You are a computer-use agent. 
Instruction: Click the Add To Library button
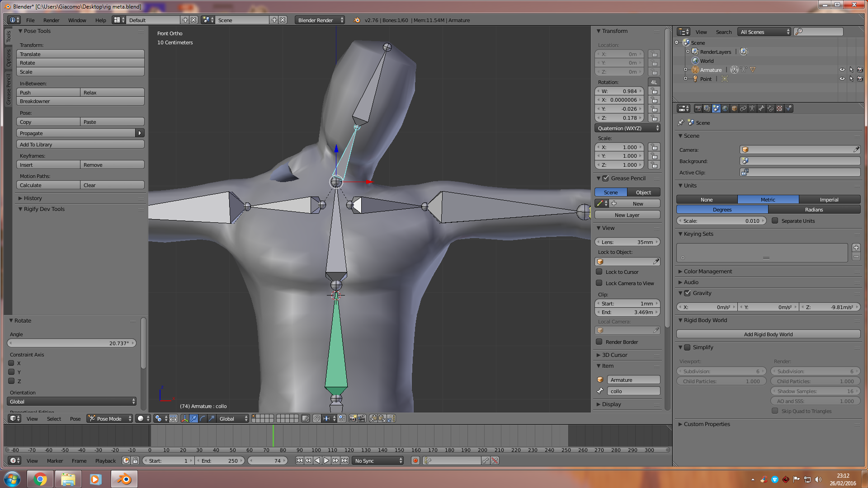(80, 145)
